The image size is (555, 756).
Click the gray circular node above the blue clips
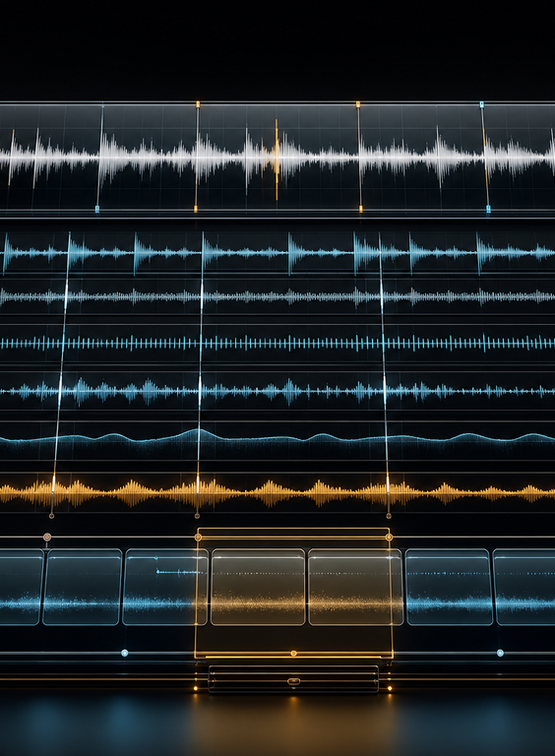46,536
